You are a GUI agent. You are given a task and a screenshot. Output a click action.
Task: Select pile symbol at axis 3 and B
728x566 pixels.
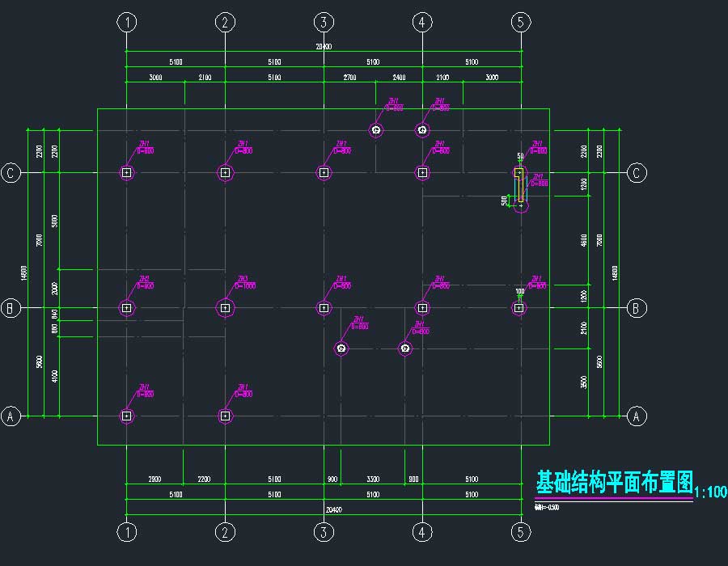324,307
